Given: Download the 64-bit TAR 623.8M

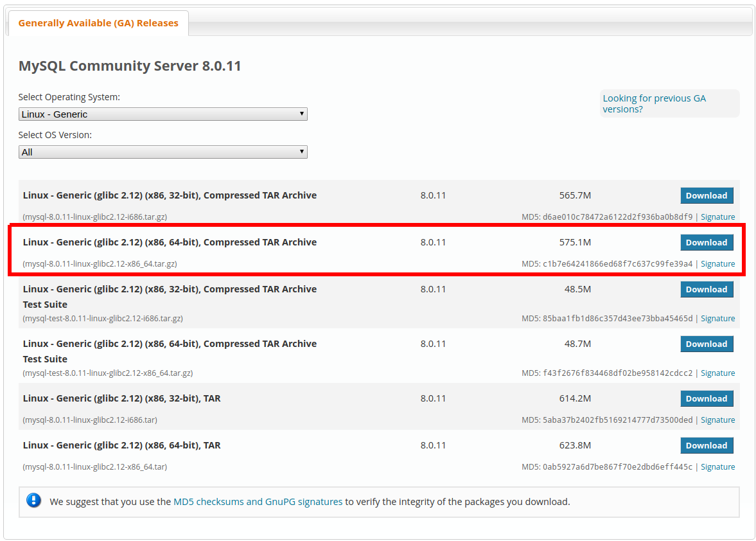Looking at the screenshot, I should pyautogui.click(x=707, y=445).
